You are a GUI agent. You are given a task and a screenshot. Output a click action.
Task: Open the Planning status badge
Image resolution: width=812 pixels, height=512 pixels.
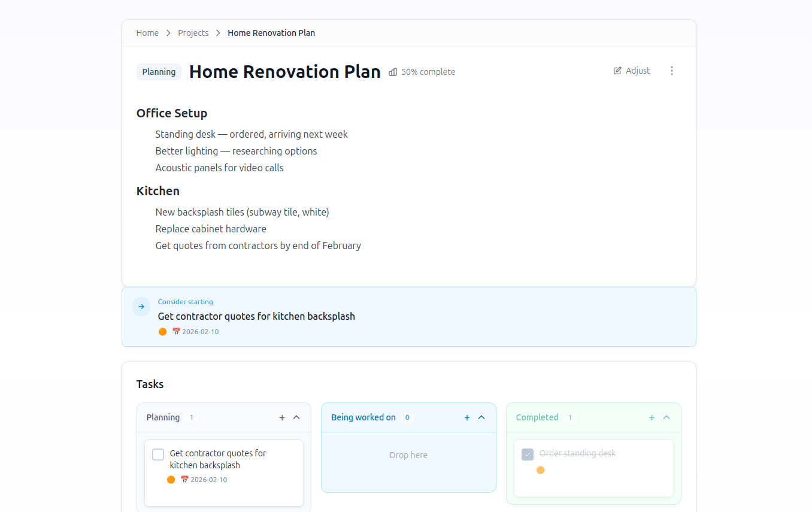click(159, 72)
